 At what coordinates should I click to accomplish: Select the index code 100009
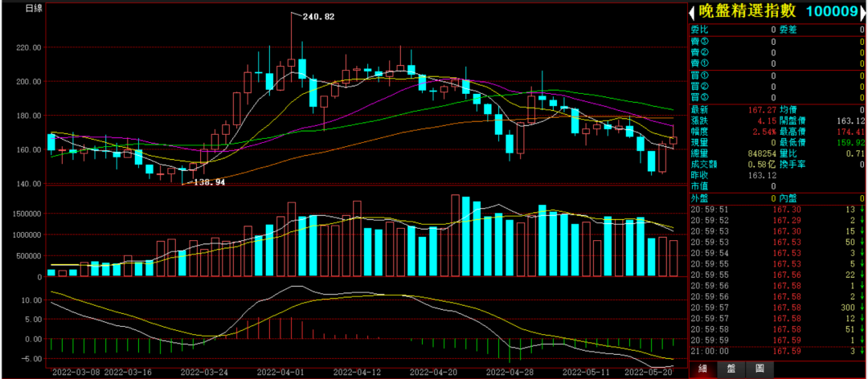click(832, 12)
